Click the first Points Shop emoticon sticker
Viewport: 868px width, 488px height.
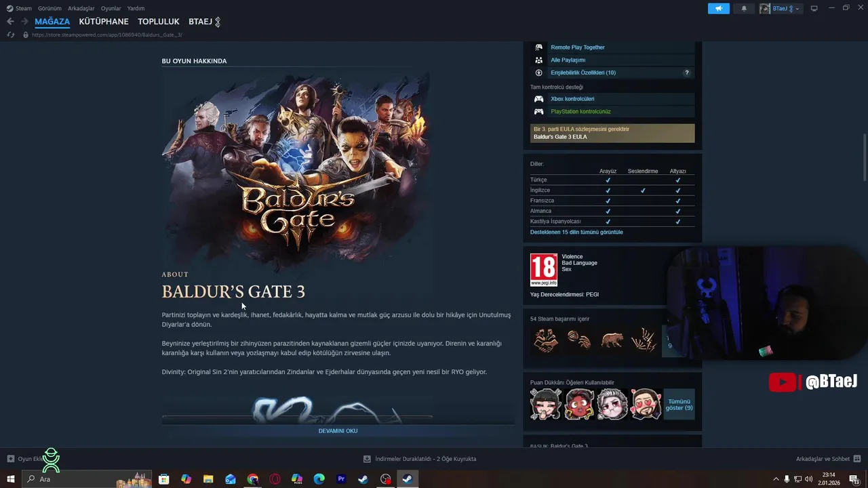[x=546, y=404]
